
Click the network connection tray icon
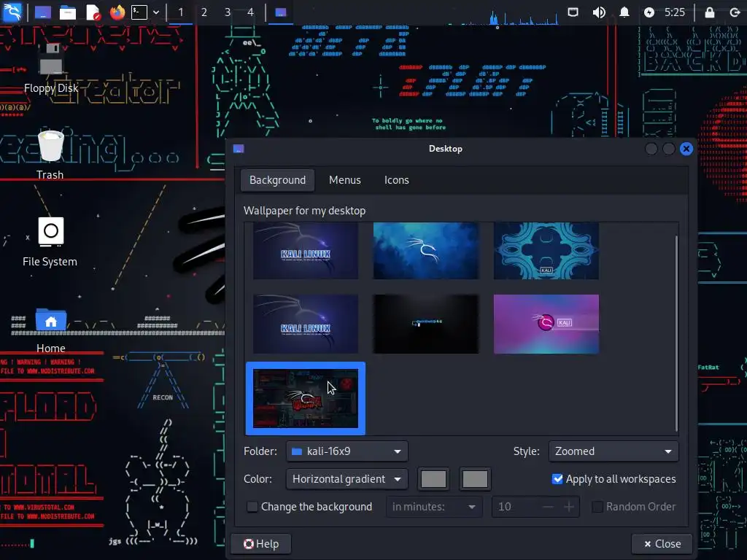[573, 12]
